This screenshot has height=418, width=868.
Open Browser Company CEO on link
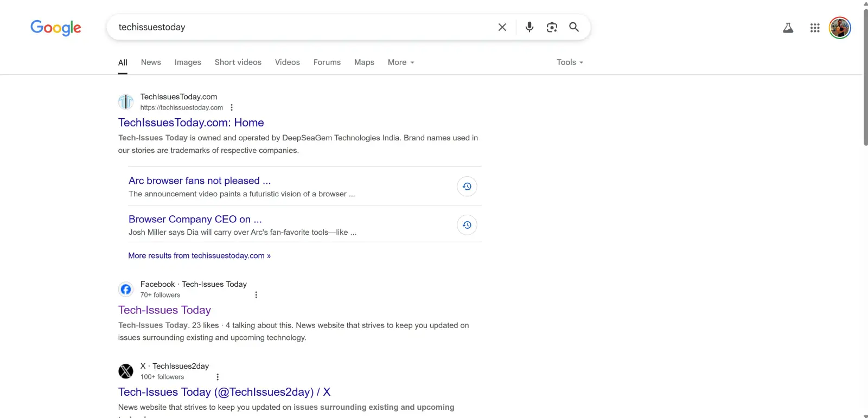point(195,219)
